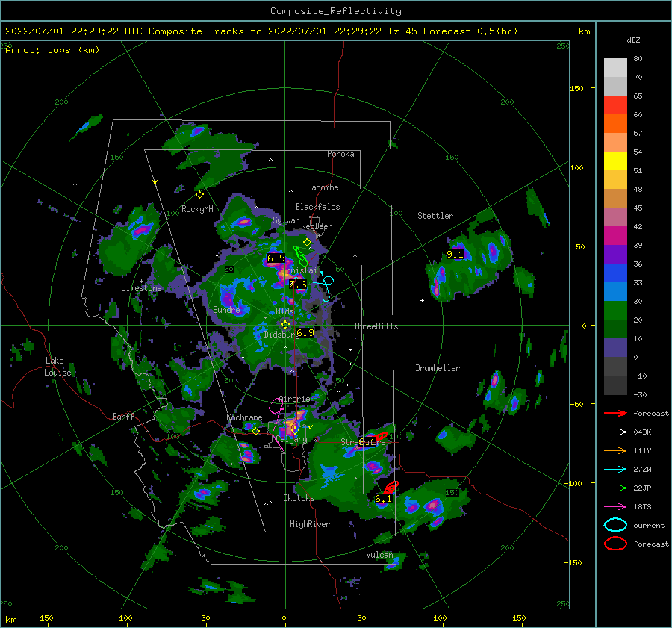
Task: Click the Lacombe city label
Action: click(323, 187)
